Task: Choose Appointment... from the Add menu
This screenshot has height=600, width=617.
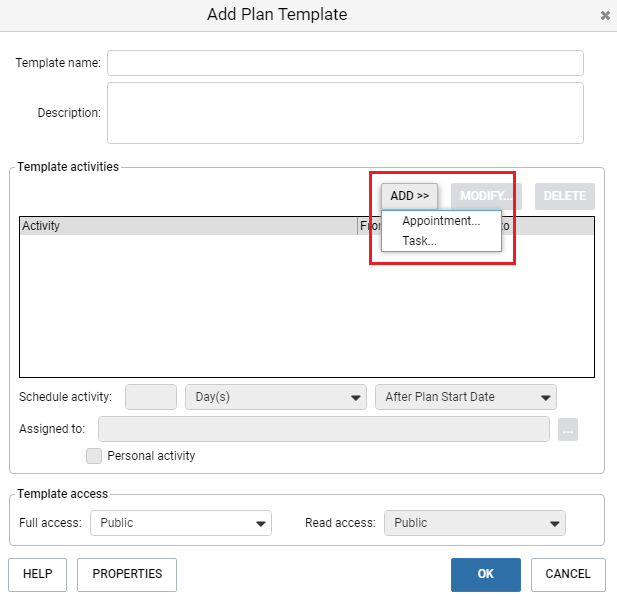Action: (x=441, y=221)
